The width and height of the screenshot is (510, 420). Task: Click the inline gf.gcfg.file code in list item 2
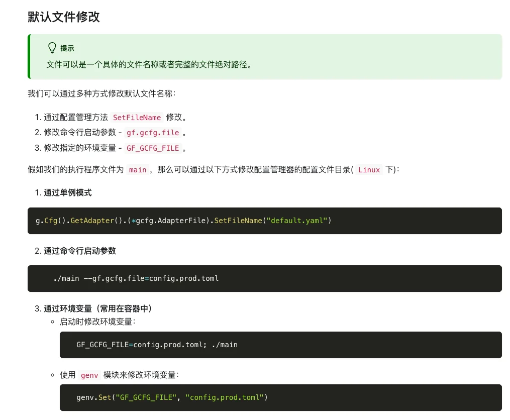[153, 133]
